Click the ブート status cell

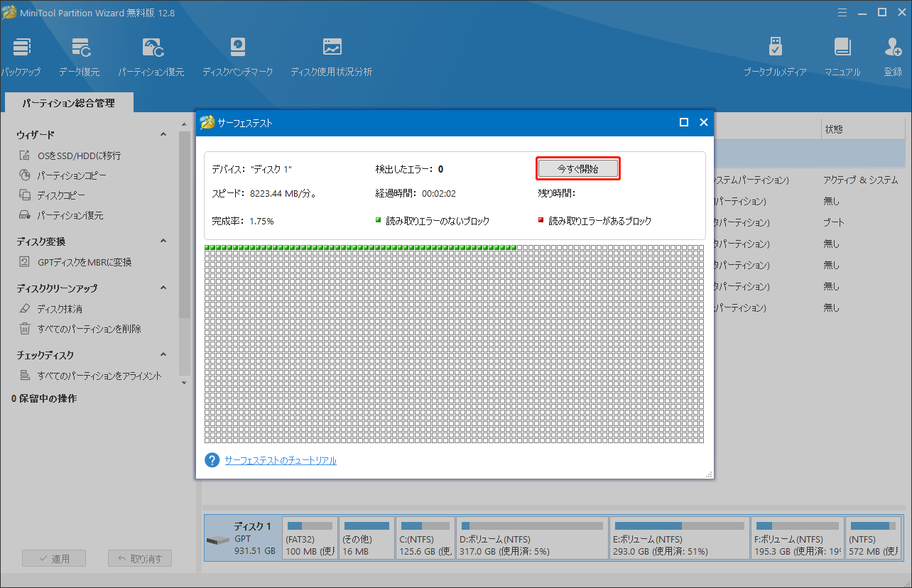(834, 222)
